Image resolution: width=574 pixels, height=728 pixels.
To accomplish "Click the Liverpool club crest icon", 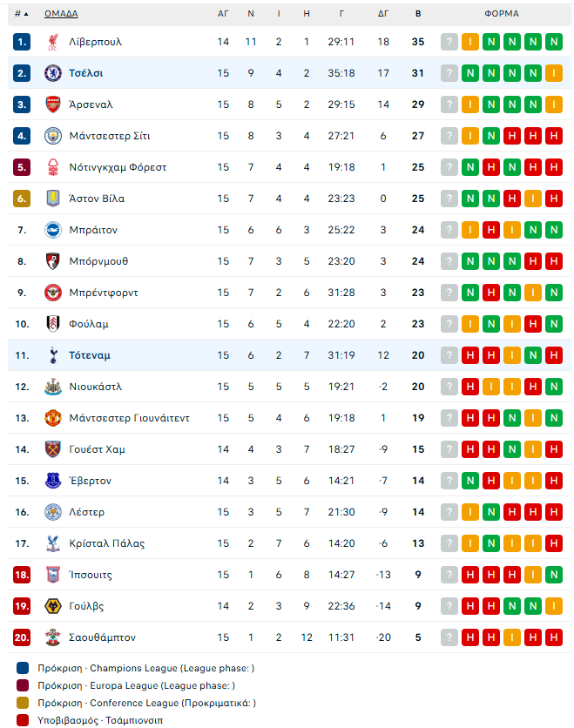I will coord(53,42).
